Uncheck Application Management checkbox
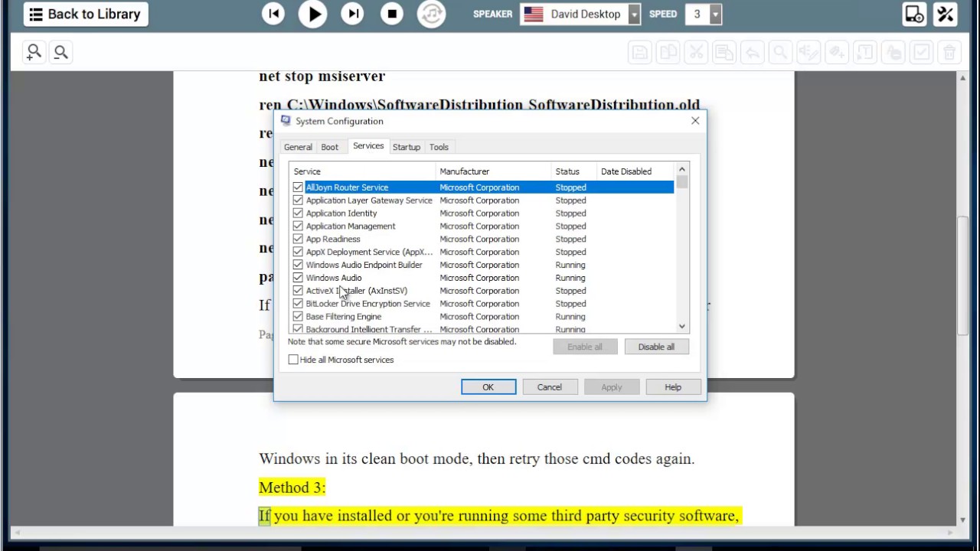 point(298,227)
